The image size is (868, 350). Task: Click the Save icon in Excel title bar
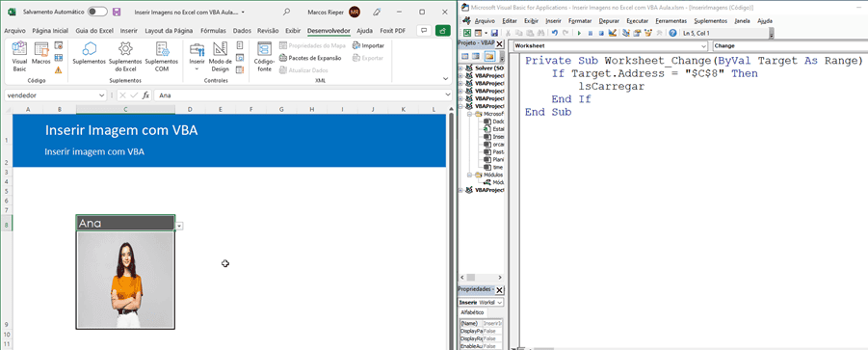tap(117, 12)
